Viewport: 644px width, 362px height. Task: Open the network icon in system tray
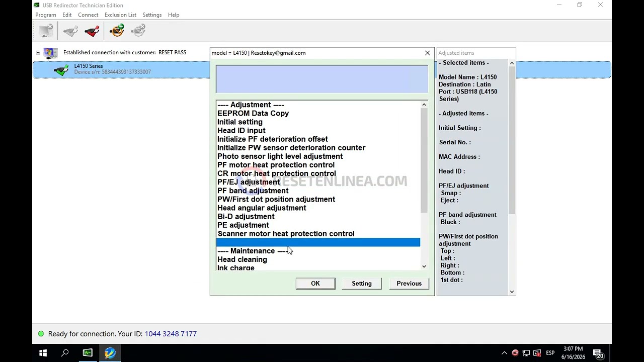[x=526, y=353]
